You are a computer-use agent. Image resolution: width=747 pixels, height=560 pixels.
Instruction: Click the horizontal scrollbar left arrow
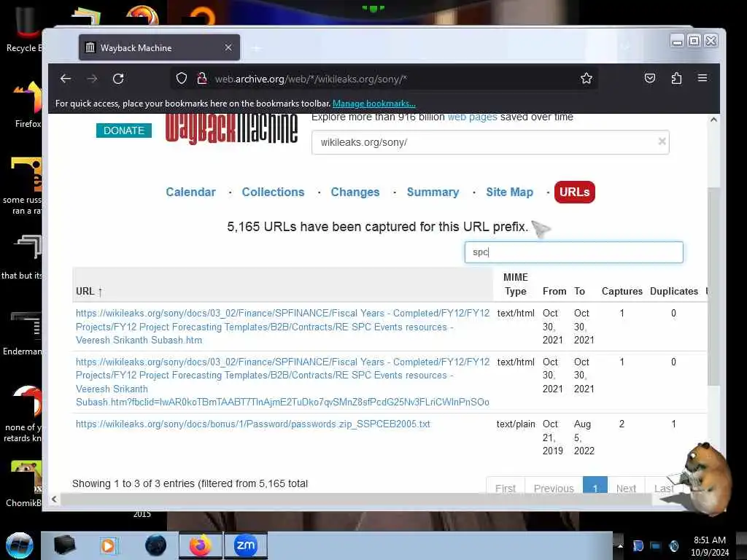54,499
